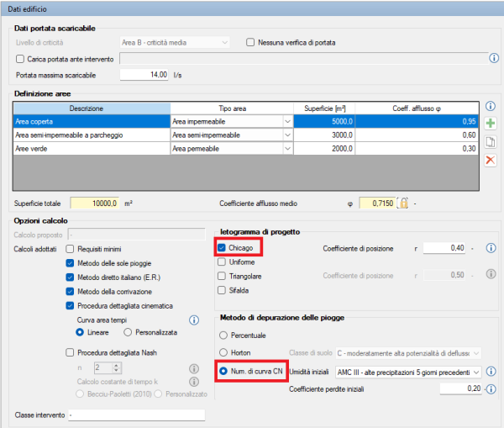Open Tipo area dropdown for Aree verde row
The width and height of the screenshot is (504, 428).
[288, 148]
